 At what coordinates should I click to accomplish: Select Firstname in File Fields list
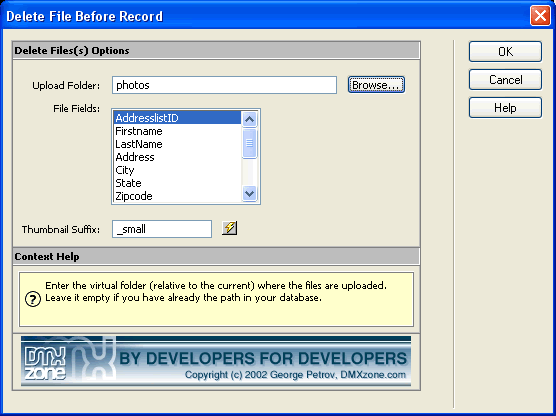point(177,131)
